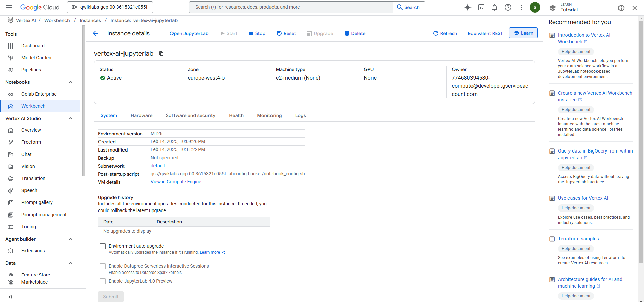
Task: Open Equivalent REST
Action: [485, 33]
